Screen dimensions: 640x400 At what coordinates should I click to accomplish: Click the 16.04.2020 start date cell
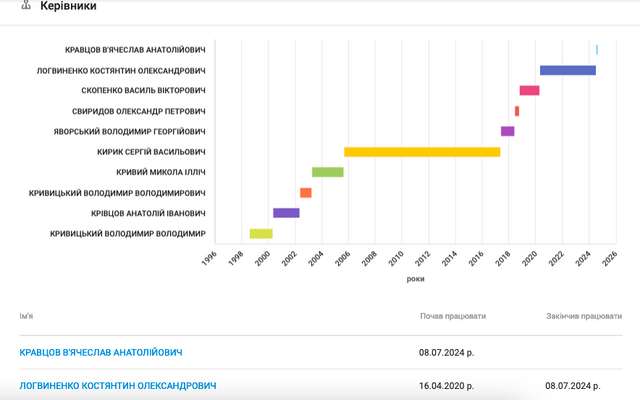click(447, 385)
